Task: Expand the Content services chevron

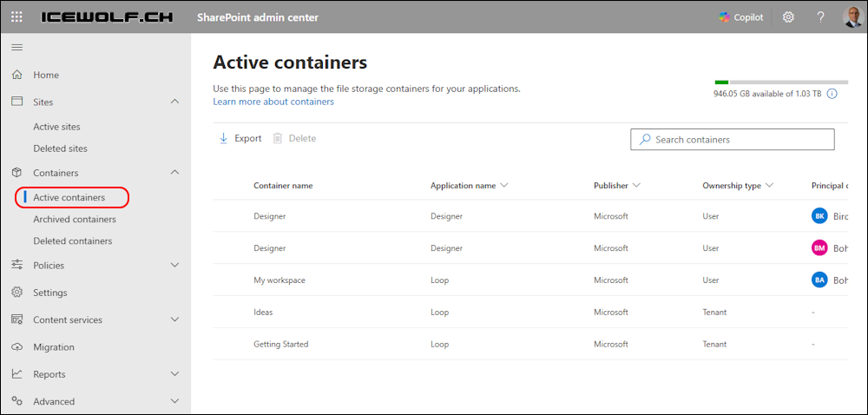Action: (175, 319)
